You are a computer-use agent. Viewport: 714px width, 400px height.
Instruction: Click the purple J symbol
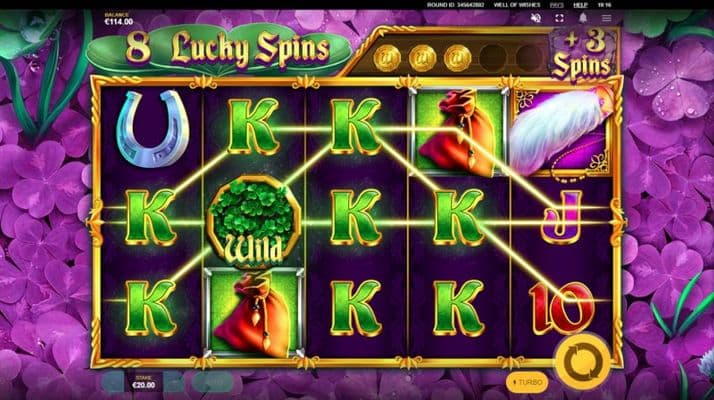click(x=562, y=218)
